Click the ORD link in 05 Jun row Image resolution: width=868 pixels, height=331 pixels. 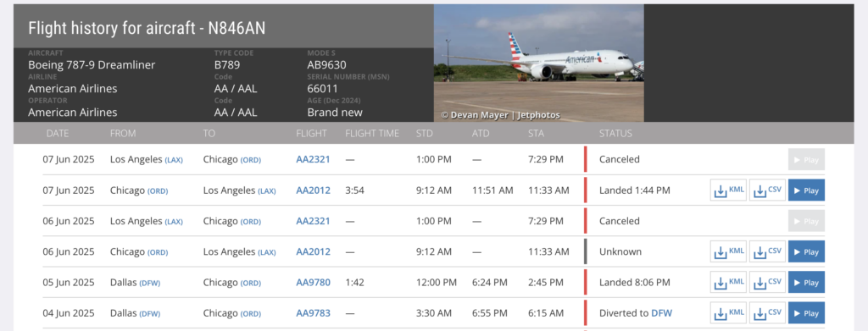[251, 283]
